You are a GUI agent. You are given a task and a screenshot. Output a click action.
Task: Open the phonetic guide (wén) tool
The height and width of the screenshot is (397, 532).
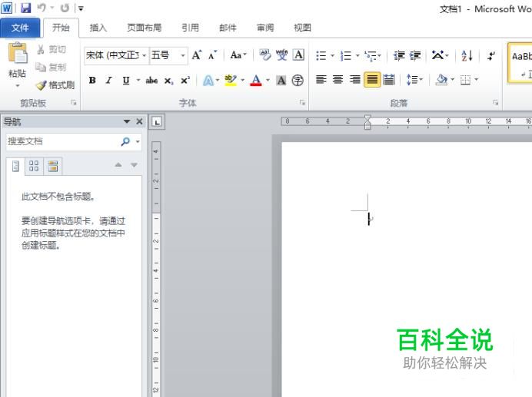point(281,55)
